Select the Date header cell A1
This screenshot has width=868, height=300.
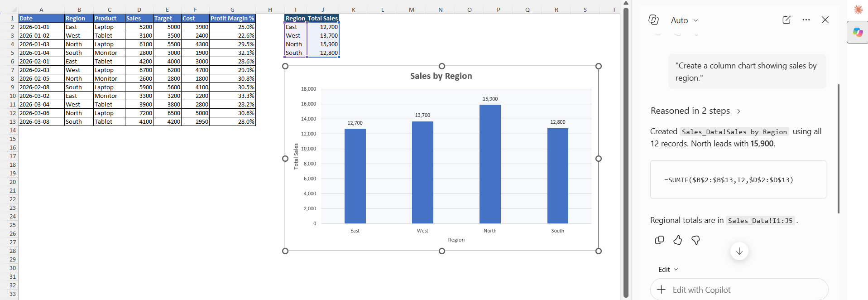(41, 18)
